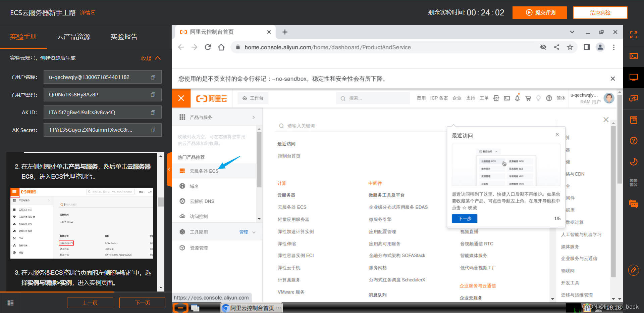
Task: Copy the AK ID value
Action: (153, 113)
